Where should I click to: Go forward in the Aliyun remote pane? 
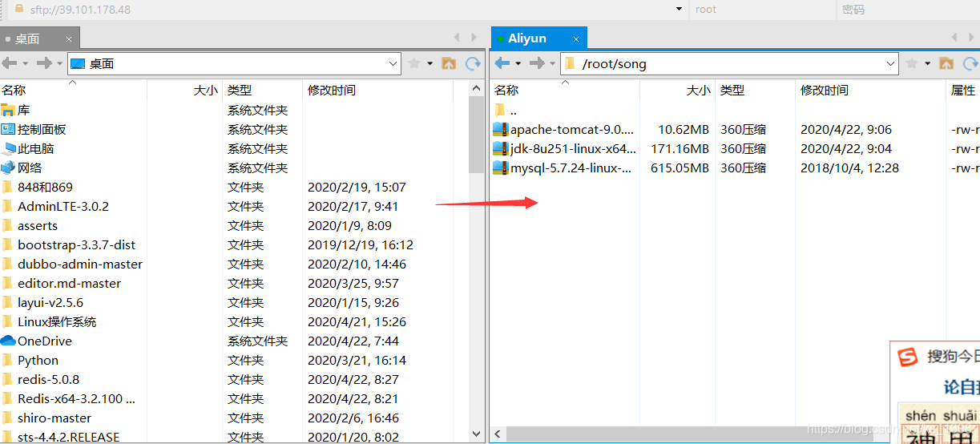click(537, 63)
